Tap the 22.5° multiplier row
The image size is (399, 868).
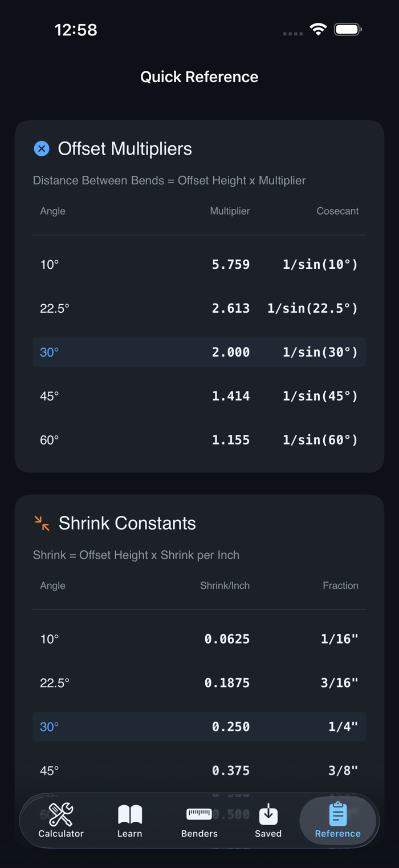click(199, 308)
